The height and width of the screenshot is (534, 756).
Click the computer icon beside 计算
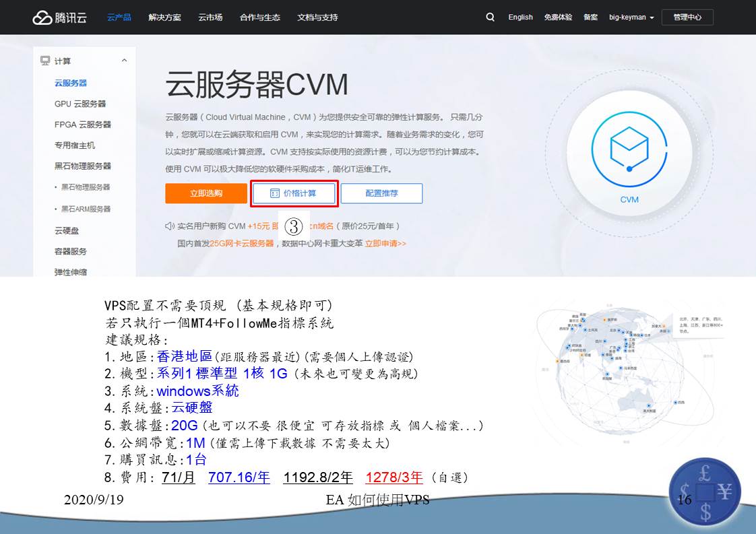click(x=45, y=61)
